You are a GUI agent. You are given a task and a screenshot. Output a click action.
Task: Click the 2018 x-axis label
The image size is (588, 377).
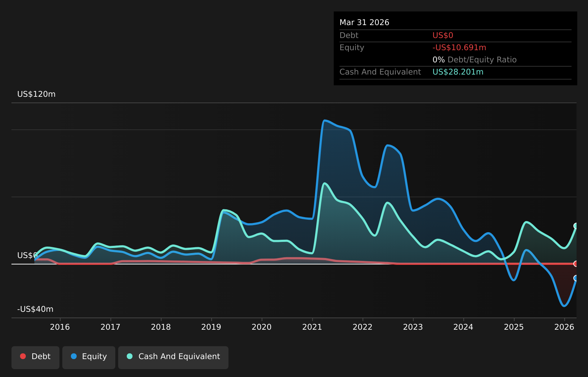(x=161, y=327)
